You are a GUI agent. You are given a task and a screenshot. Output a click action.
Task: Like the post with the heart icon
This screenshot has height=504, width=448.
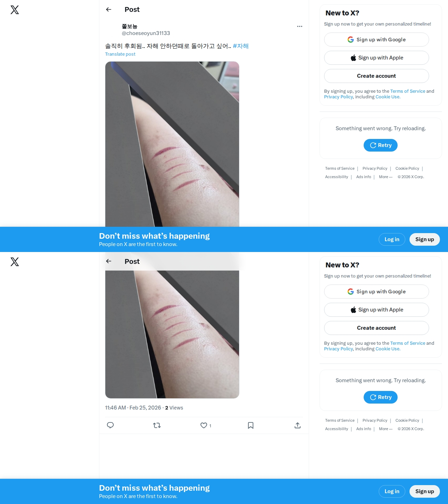coord(204,425)
